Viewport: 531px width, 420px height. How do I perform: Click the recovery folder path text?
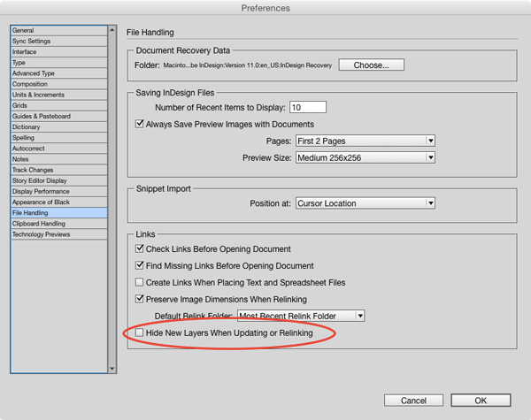248,65
